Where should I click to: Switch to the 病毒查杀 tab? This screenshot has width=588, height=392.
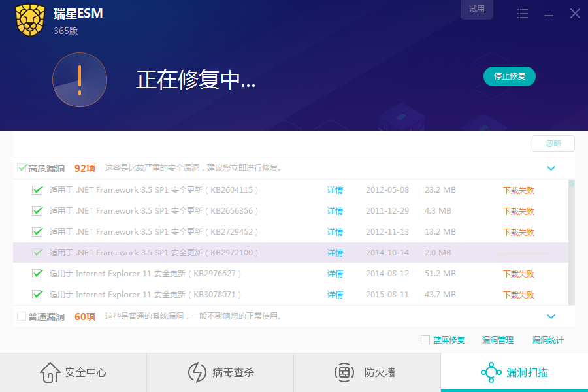[220, 372]
